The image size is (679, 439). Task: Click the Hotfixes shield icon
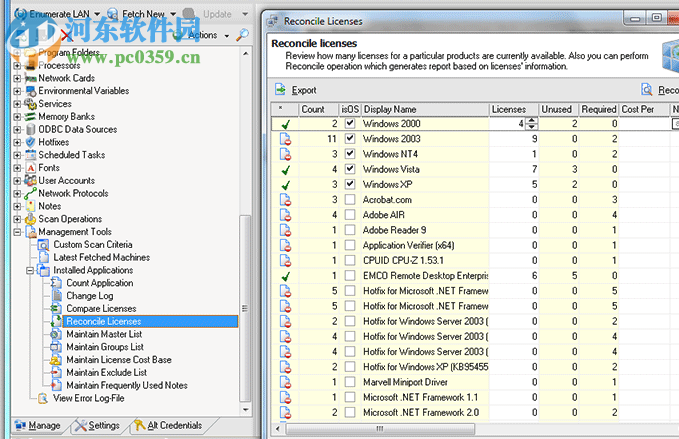pyautogui.click(x=31, y=142)
